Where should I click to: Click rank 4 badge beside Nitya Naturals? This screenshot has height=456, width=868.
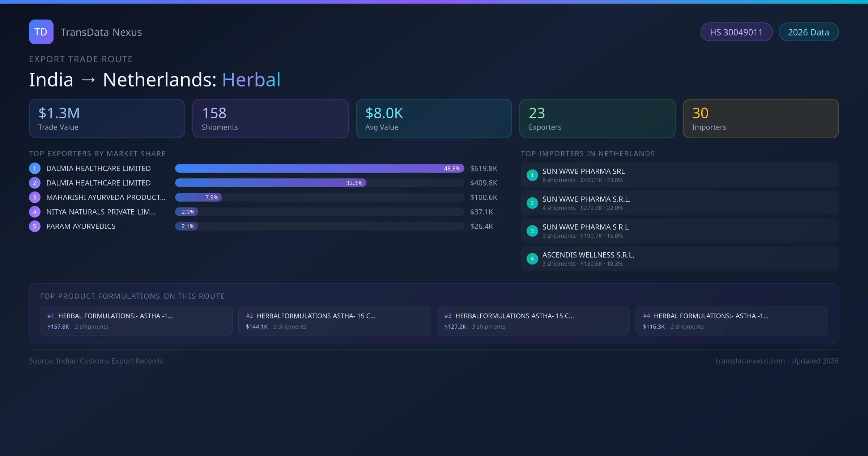point(35,212)
